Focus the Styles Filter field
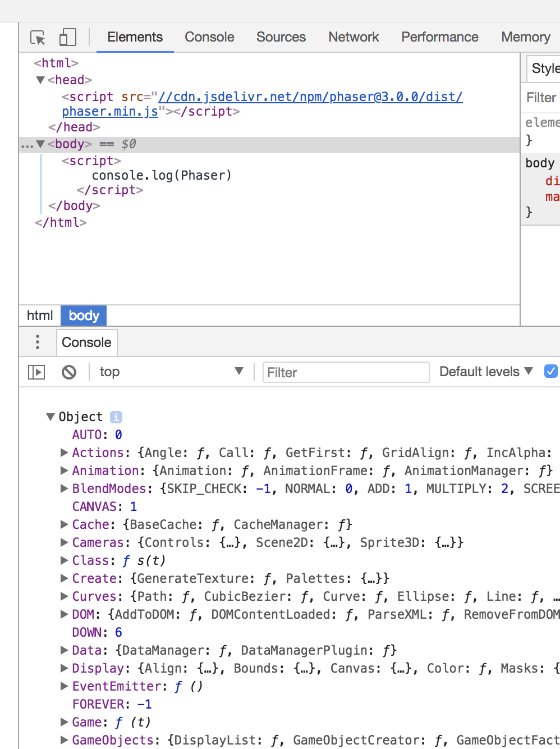Image resolution: width=560 pixels, height=749 pixels. coord(542,98)
